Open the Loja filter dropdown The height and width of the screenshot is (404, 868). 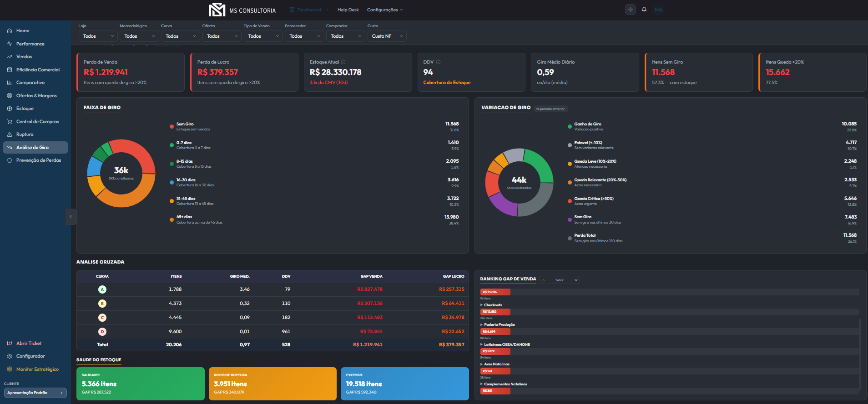click(x=98, y=36)
